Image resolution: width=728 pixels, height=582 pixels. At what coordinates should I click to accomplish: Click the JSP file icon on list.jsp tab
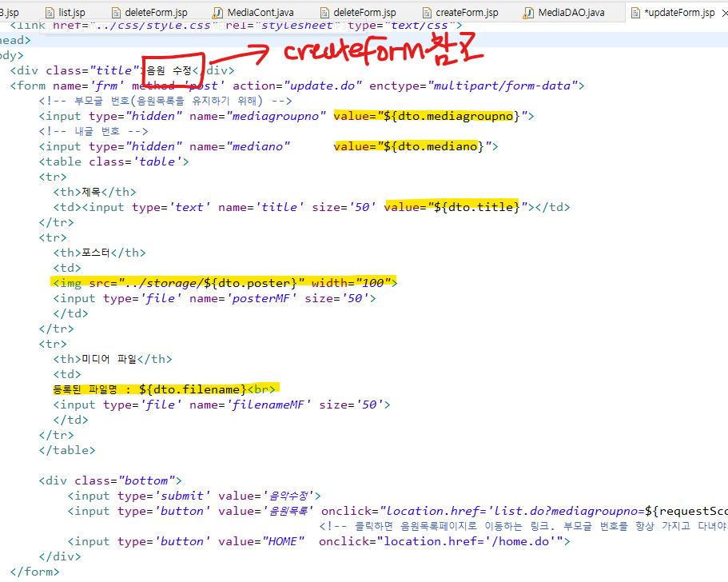50,13
